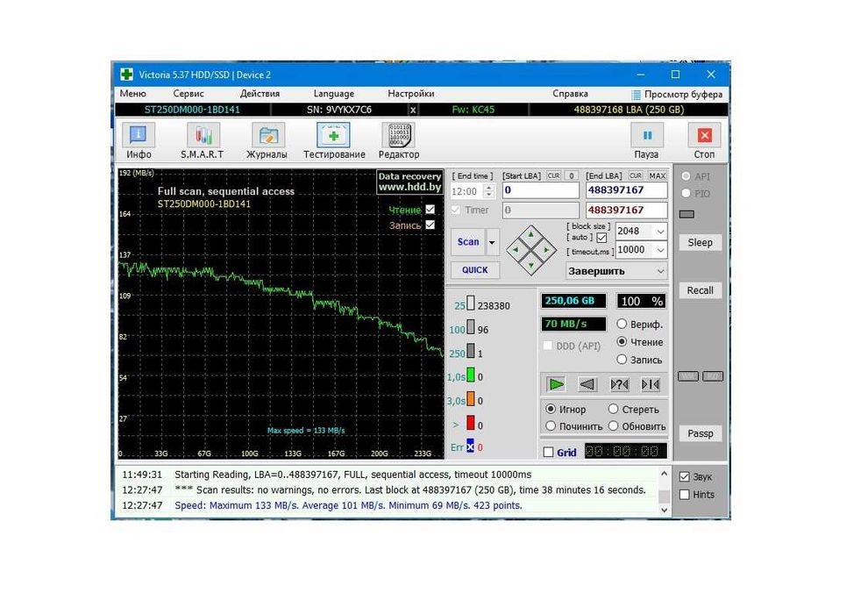
Task: Click the Recall button
Action: point(700,290)
